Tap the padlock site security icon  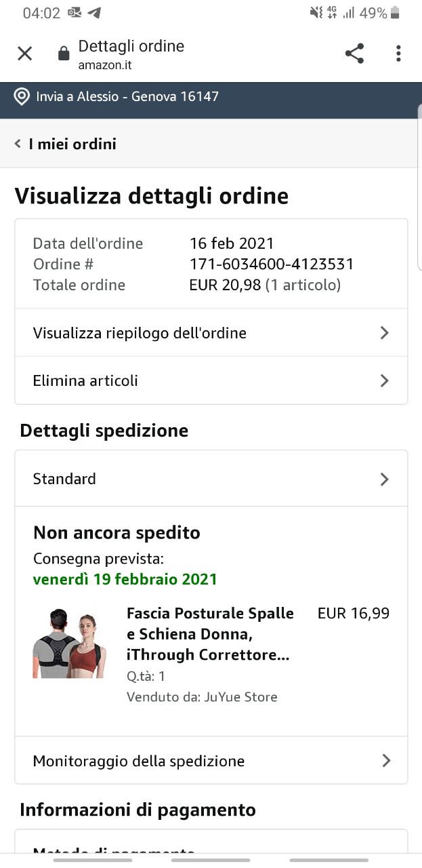click(64, 54)
